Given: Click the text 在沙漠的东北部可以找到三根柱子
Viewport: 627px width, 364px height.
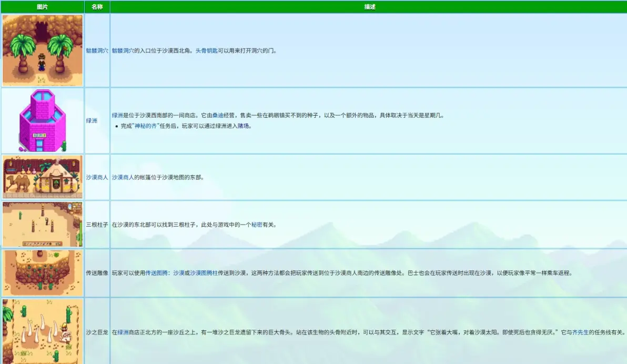Looking at the screenshot, I should click(154, 225).
